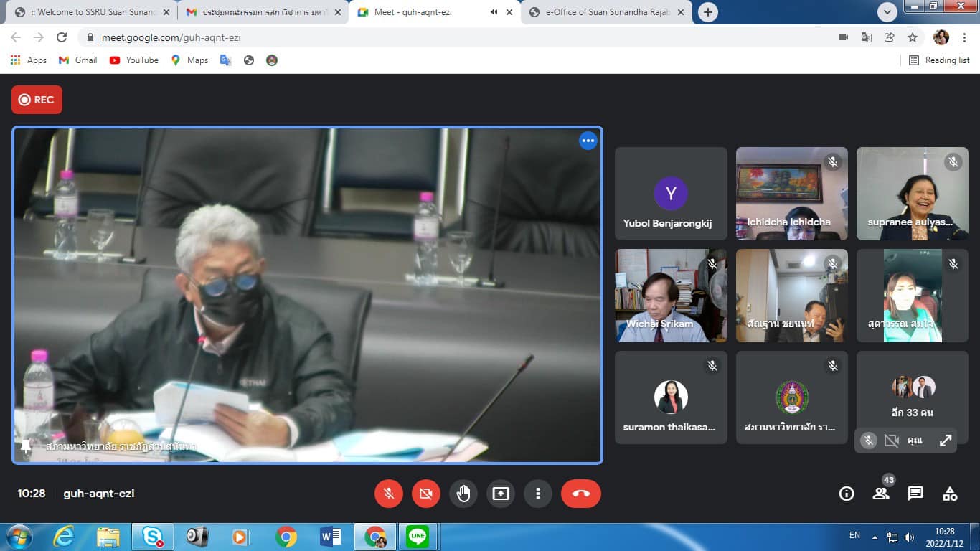Toggle the microphone mute button

coord(389,494)
